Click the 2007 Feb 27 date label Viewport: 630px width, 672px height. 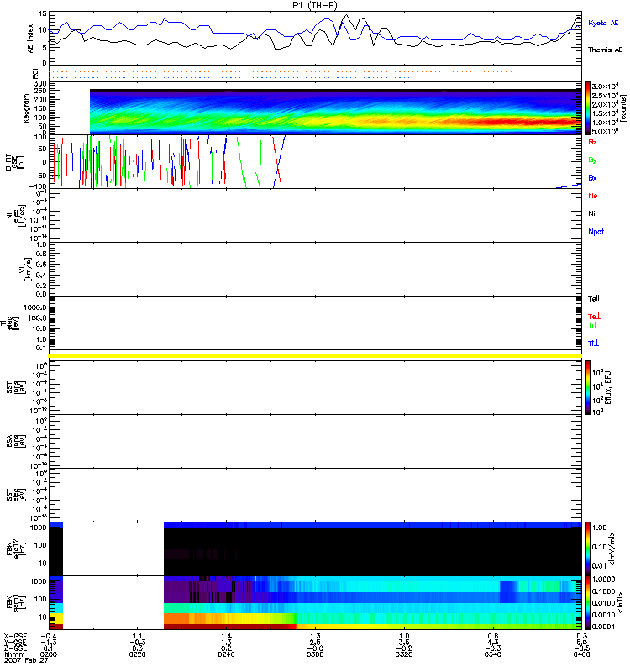pos(21,666)
